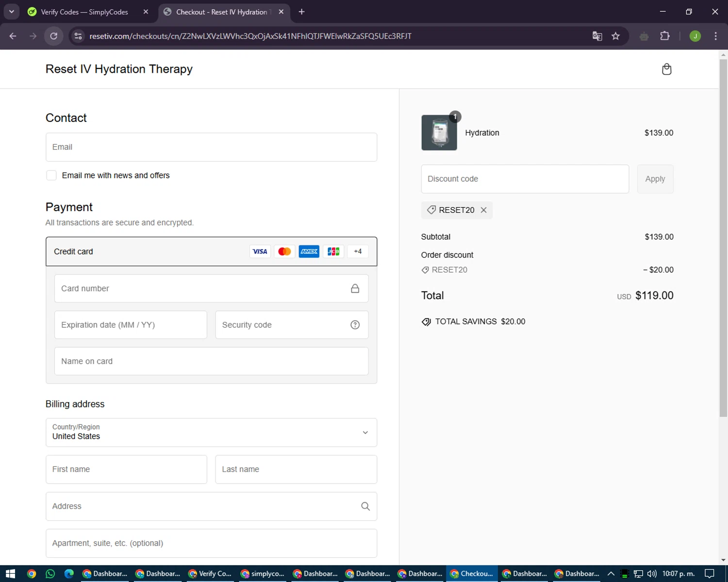The width and height of the screenshot is (728, 582).
Task: Select the Credit card payment method
Action: (x=211, y=251)
